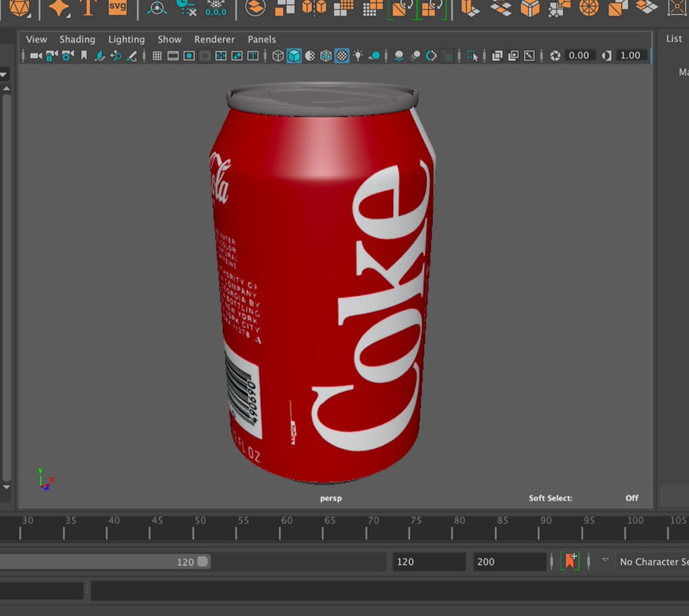The image size is (689, 616).
Task: Click the gamma half-circle icon
Action: coord(607,56)
